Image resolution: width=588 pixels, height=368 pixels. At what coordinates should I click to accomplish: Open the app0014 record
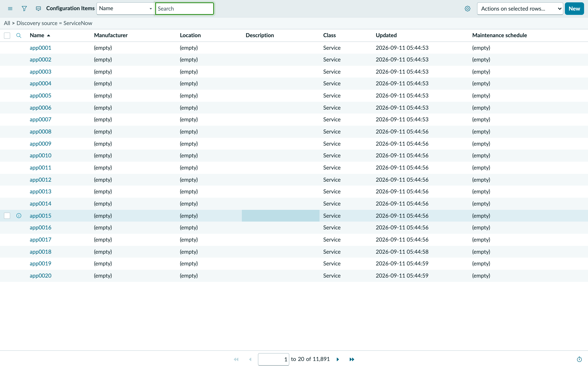tap(40, 203)
